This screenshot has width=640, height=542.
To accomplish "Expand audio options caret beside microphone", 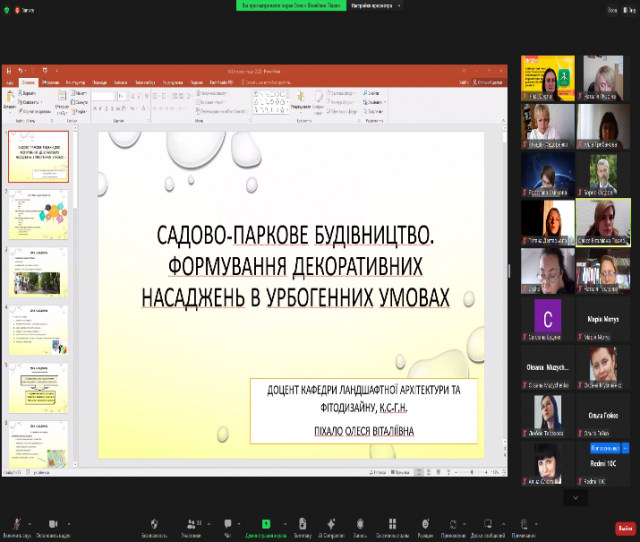I will pos(29,523).
